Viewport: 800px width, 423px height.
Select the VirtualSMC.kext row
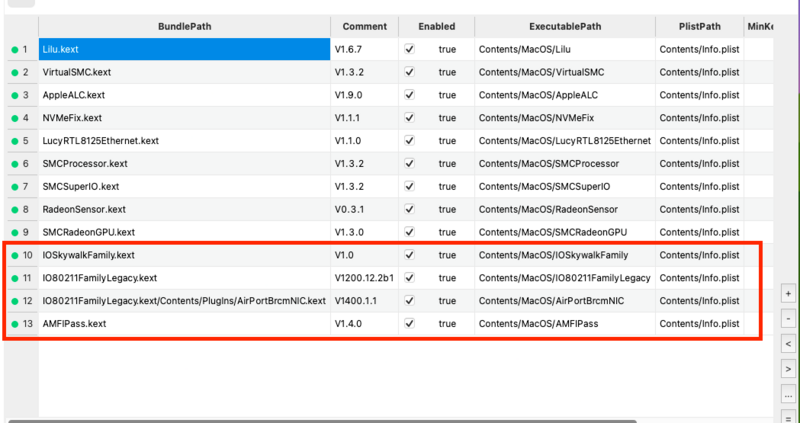pyautogui.click(x=185, y=72)
